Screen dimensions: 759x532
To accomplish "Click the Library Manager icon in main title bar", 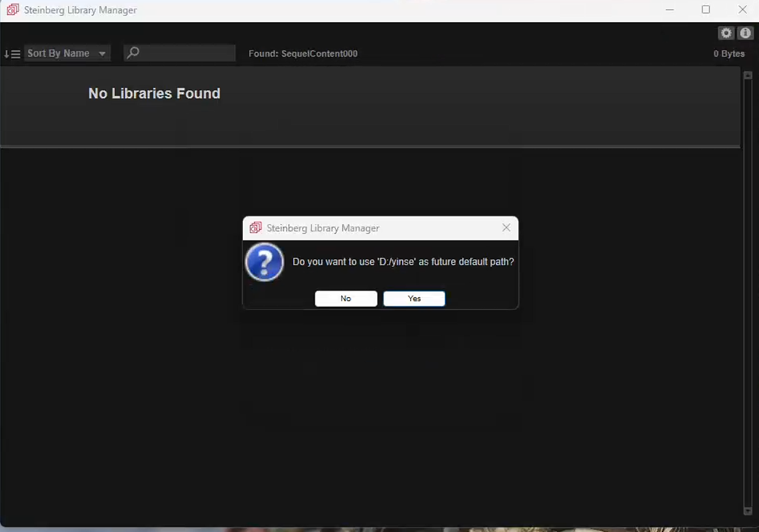I will [x=13, y=10].
